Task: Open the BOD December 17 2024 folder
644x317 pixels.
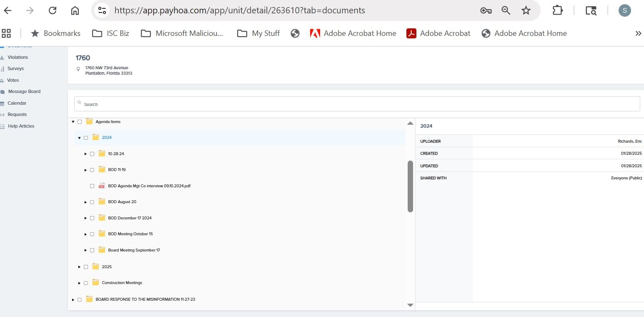Action: pyautogui.click(x=130, y=218)
